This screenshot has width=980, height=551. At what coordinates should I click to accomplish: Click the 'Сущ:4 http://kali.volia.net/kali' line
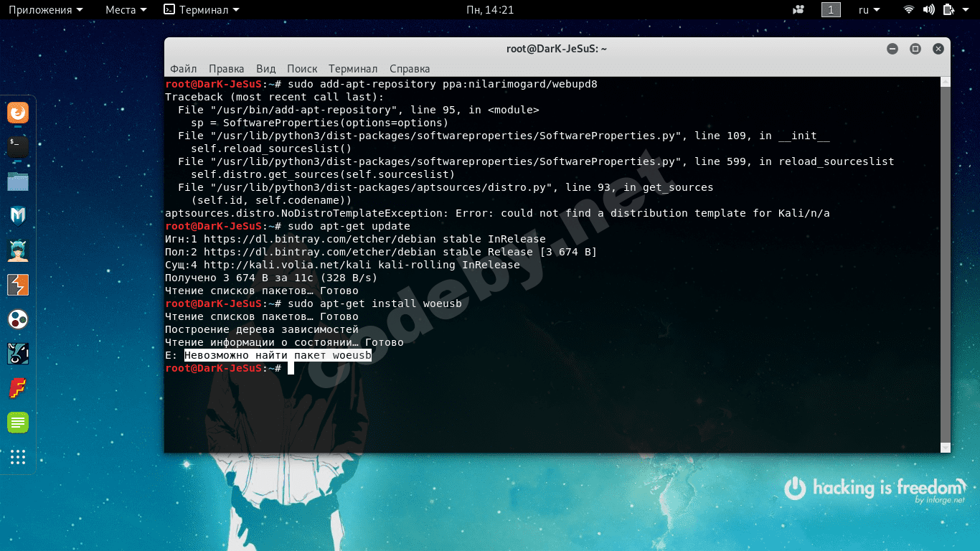tap(342, 265)
